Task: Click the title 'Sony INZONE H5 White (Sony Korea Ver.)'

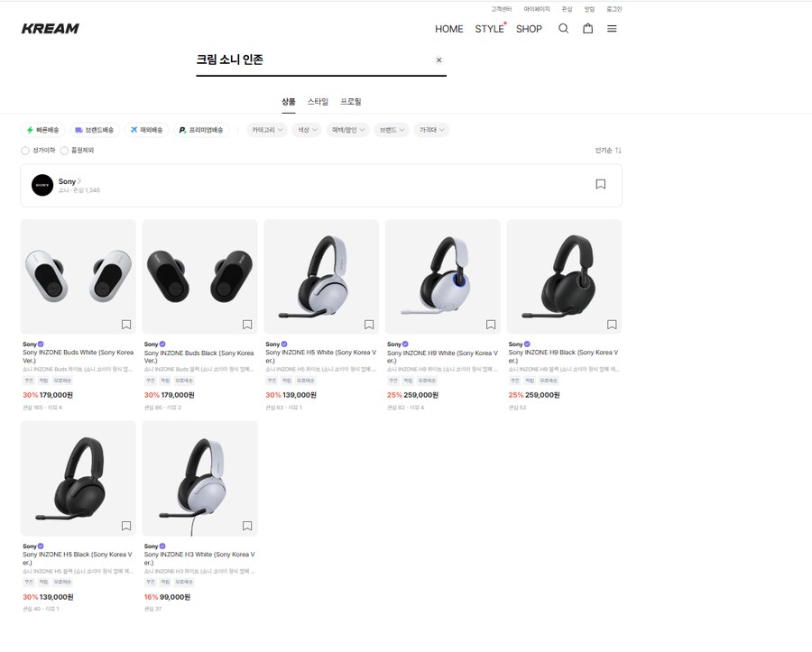Action: (x=321, y=356)
